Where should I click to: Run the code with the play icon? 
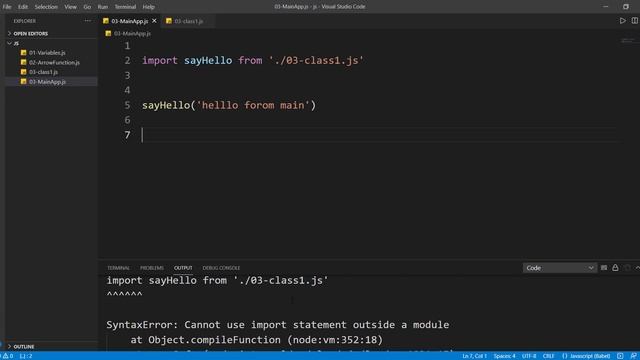tap(622, 20)
